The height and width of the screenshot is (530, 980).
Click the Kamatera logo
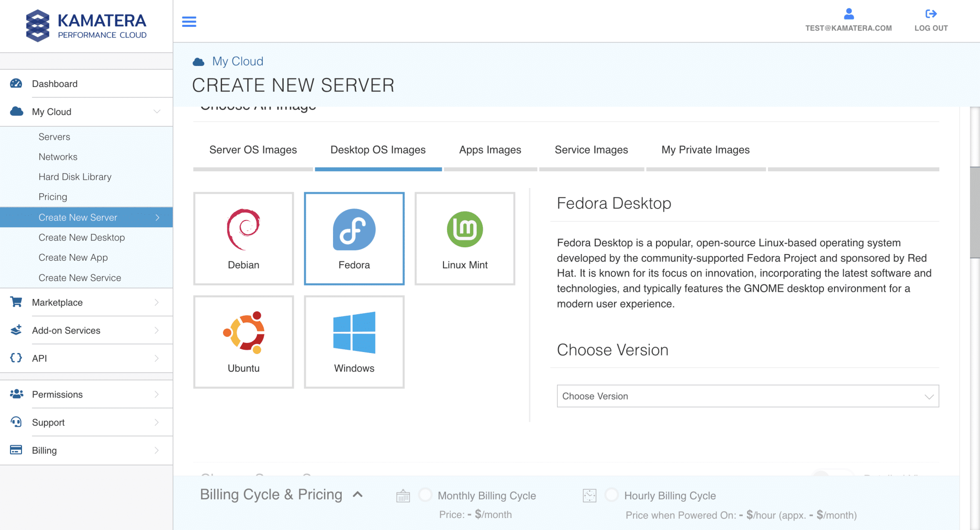point(86,26)
